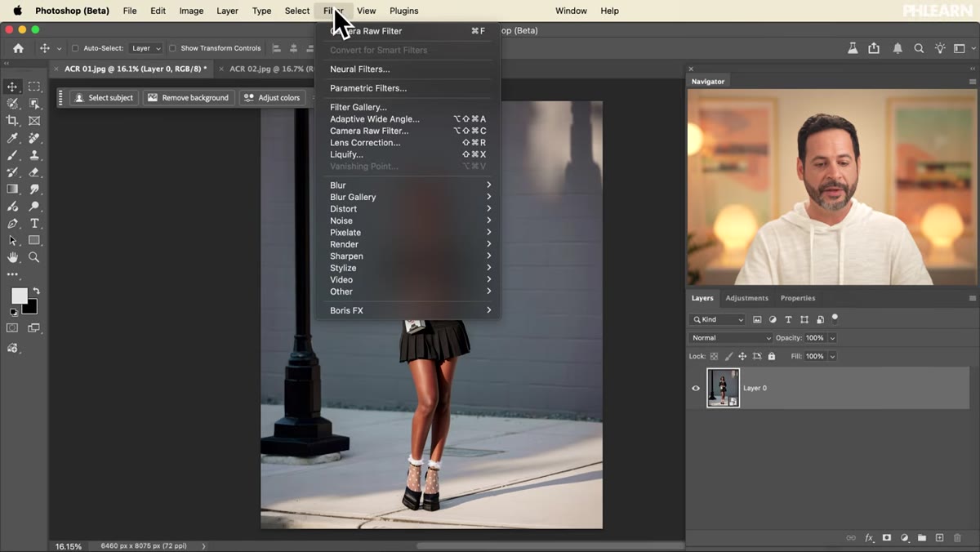This screenshot has height=552, width=980.
Task: Add a layer mask from Layers panel
Action: (887, 538)
